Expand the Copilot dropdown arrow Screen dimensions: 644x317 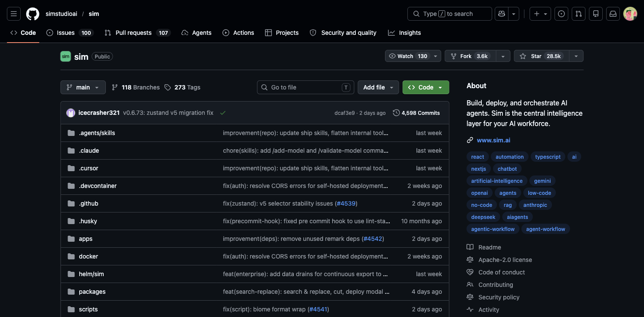coord(514,14)
